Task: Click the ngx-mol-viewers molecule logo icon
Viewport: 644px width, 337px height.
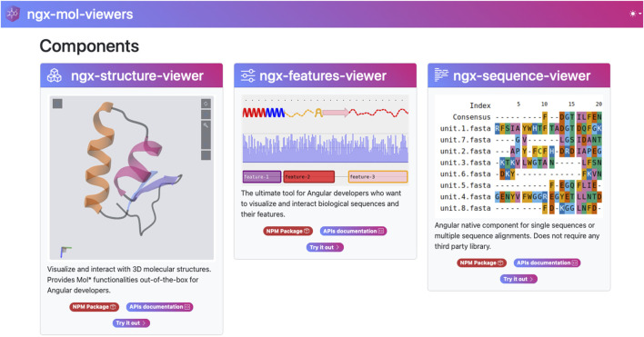Action: (13, 14)
